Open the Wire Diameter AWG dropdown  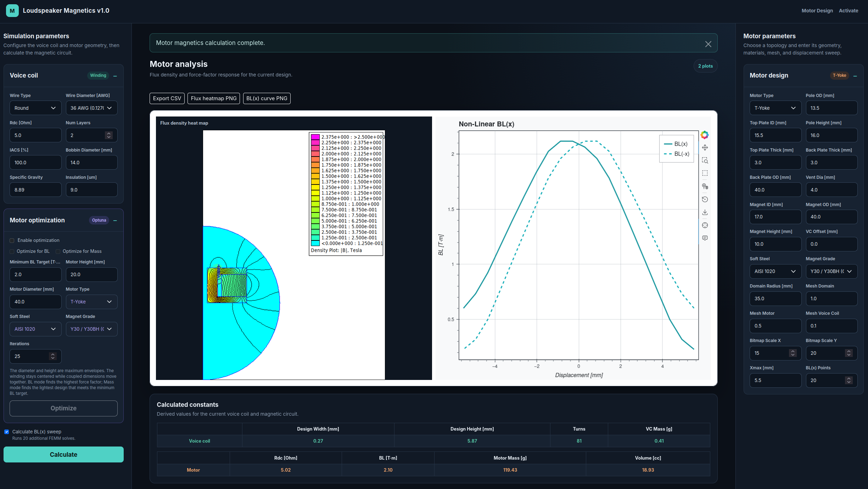[91, 108]
